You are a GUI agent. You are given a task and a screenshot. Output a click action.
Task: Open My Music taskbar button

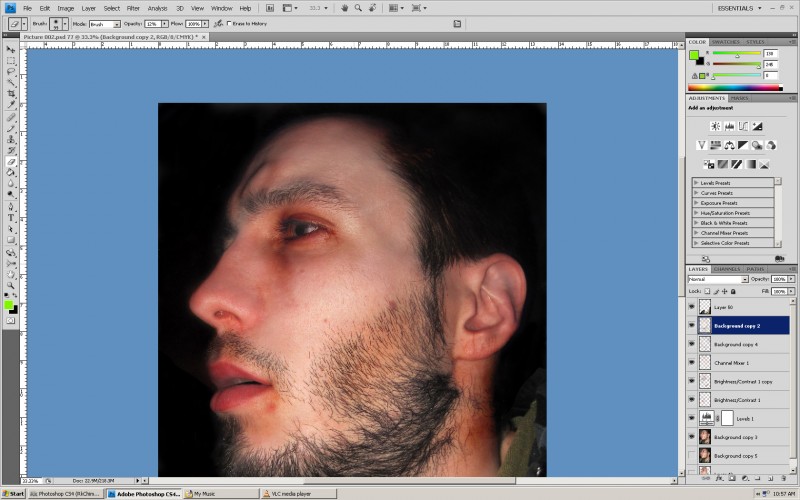click(221, 493)
